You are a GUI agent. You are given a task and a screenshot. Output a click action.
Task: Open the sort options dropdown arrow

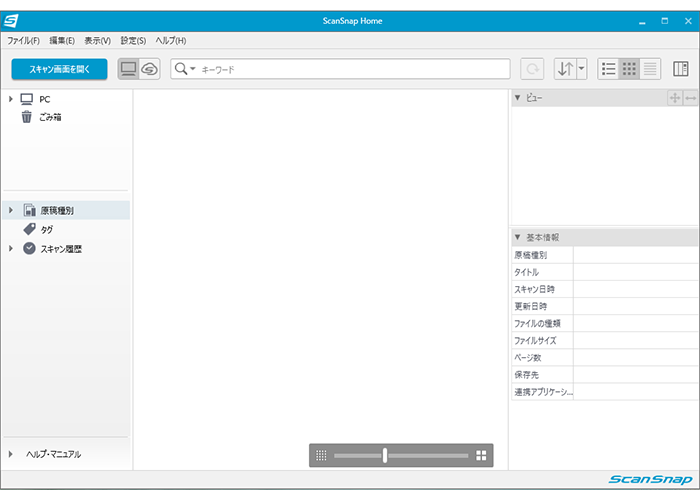[581, 69]
